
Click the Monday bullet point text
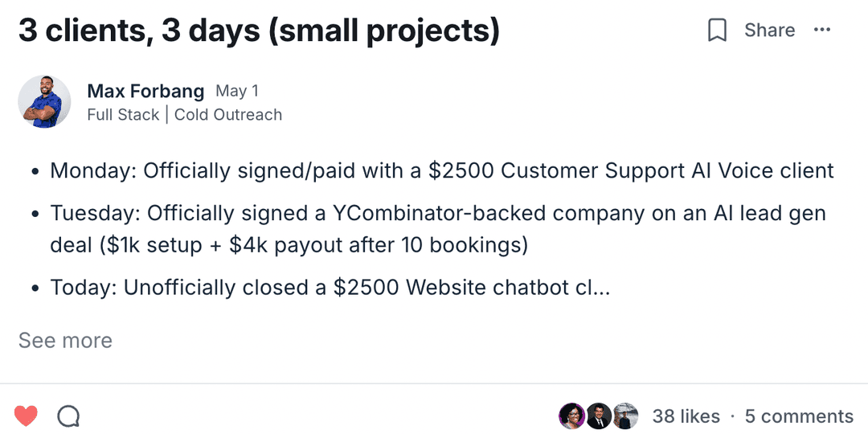(442, 170)
